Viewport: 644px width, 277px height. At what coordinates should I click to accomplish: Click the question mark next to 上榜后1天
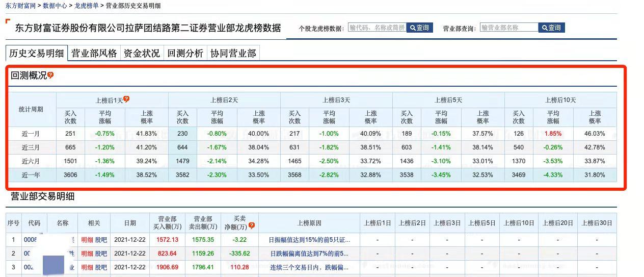(126, 99)
